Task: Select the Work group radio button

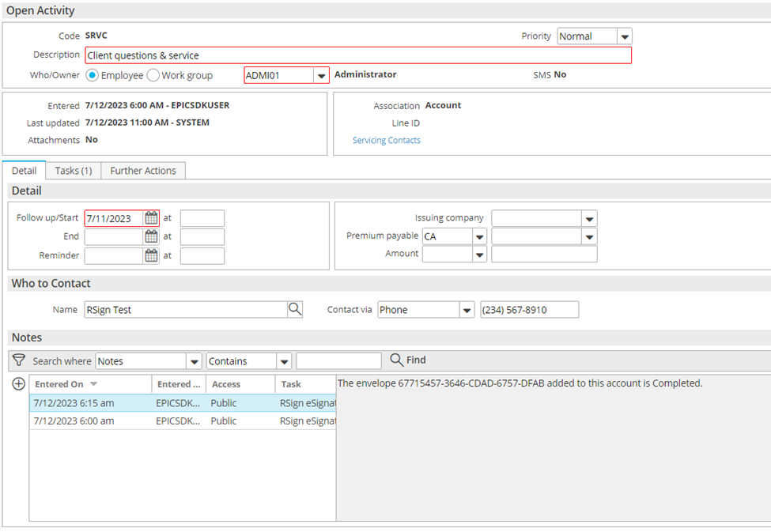Action: pyautogui.click(x=153, y=75)
